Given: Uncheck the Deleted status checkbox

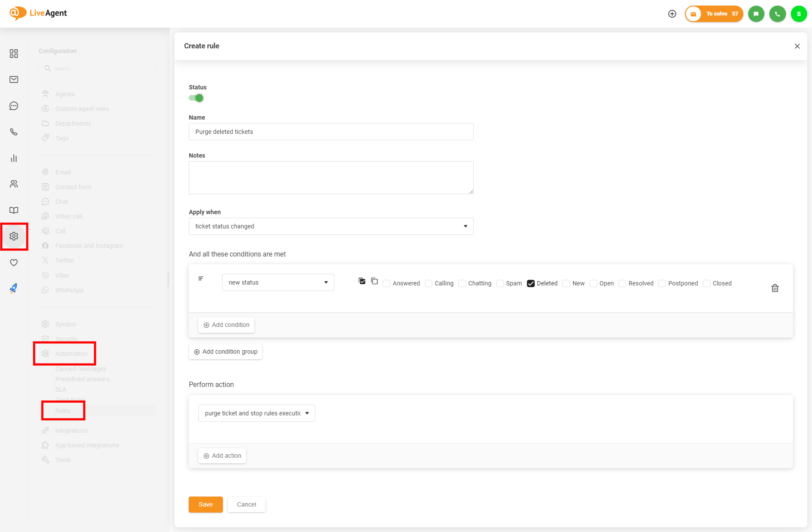Looking at the screenshot, I should coord(531,284).
